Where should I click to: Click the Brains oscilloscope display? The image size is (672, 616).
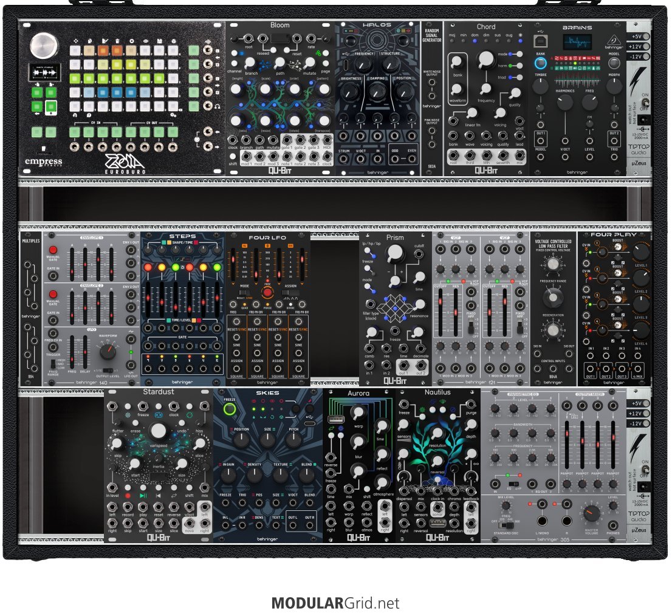pyautogui.click(x=577, y=43)
